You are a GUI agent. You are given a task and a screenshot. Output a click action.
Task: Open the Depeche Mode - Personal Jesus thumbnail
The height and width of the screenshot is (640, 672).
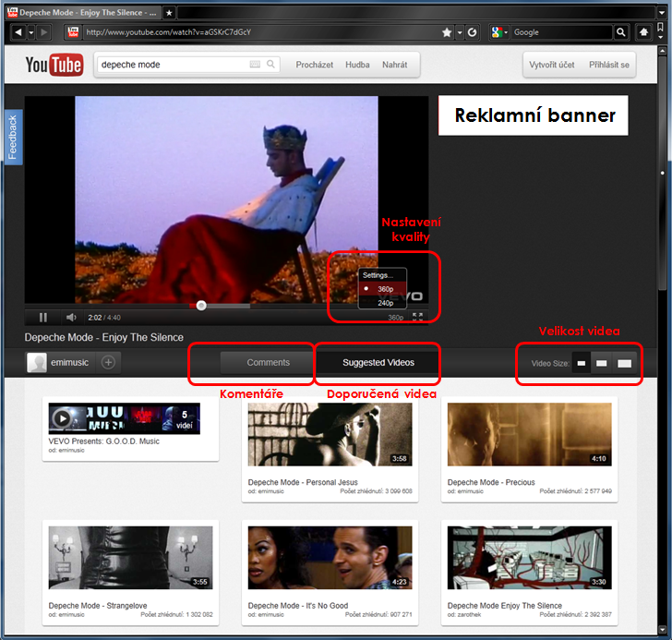pyautogui.click(x=330, y=434)
